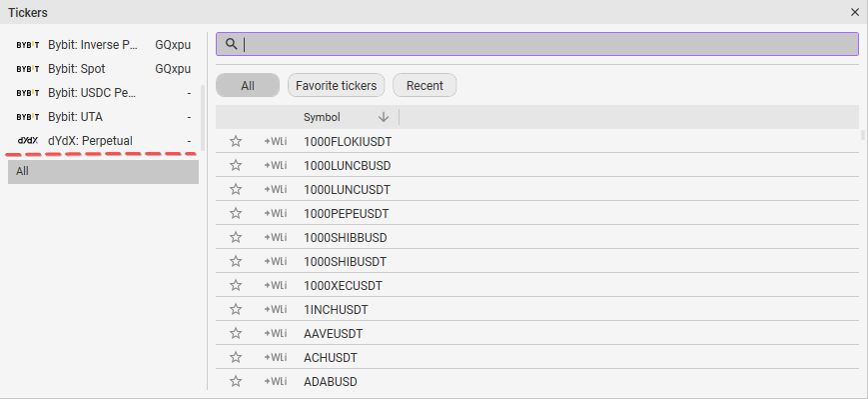
Task: Close the Tickers window
Action: pyautogui.click(x=855, y=12)
